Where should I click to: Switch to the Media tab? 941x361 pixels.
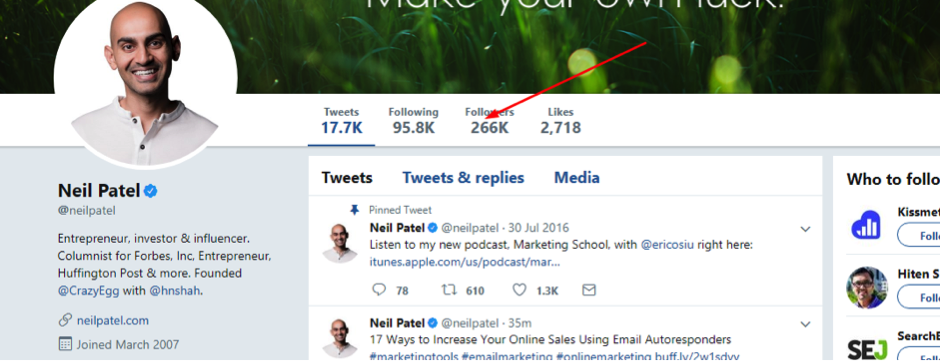577,178
